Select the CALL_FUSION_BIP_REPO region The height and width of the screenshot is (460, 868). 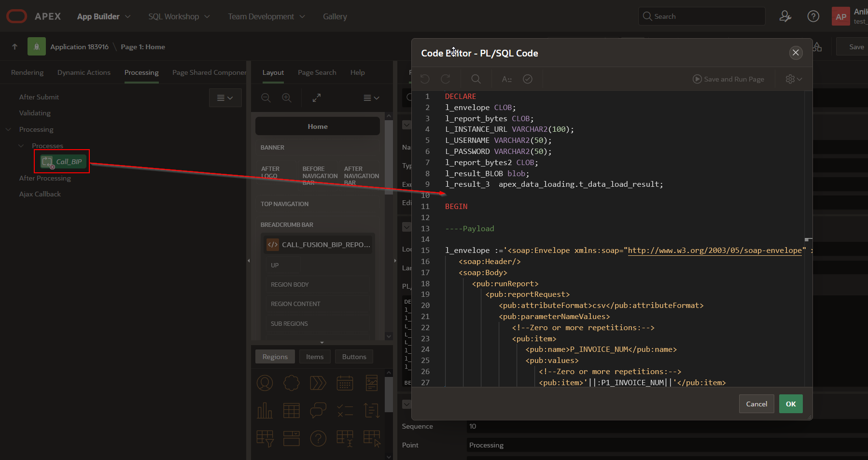tap(318, 245)
